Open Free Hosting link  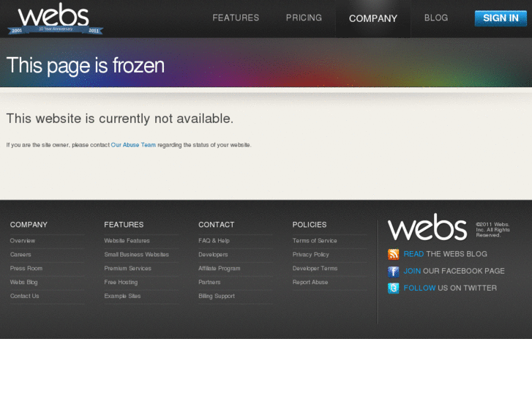(x=121, y=282)
